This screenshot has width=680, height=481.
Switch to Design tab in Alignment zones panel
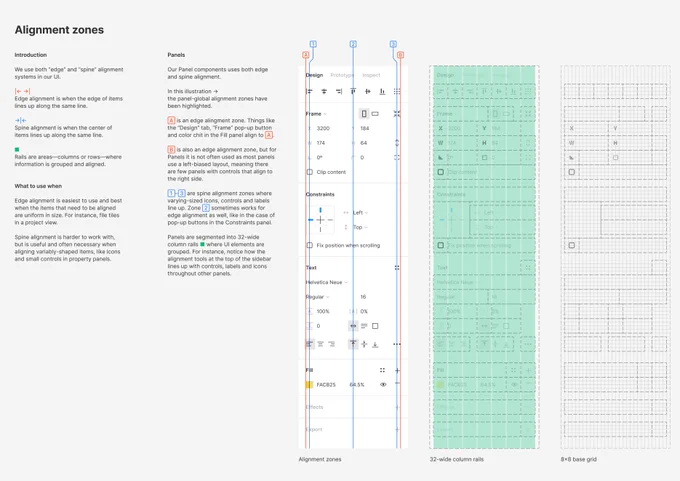(x=314, y=75)
